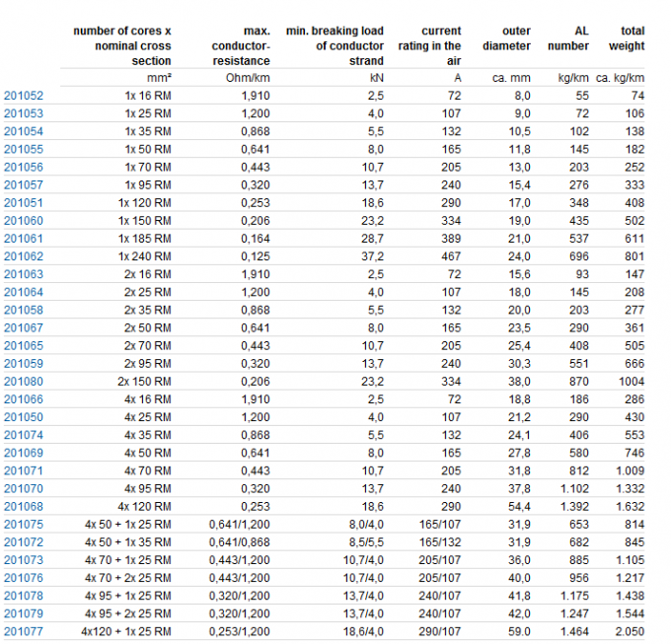Follow the 201057 product link
The image size is (671, 644).
(24, 184)
